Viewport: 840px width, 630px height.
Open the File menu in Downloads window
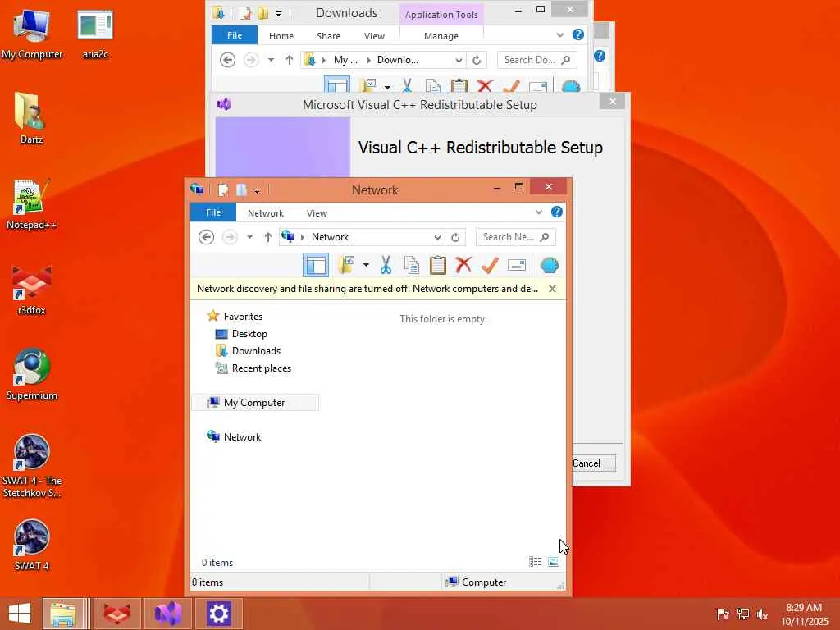click(x=235, y=35)
